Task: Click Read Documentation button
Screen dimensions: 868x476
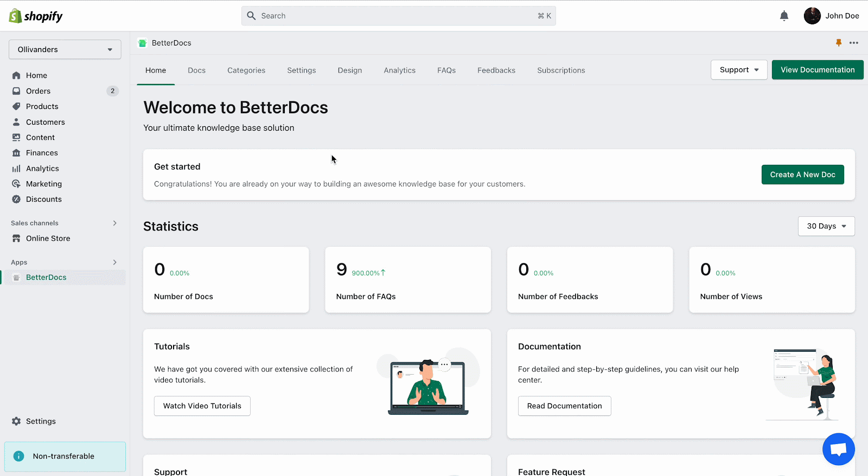Action: (564, 406)
